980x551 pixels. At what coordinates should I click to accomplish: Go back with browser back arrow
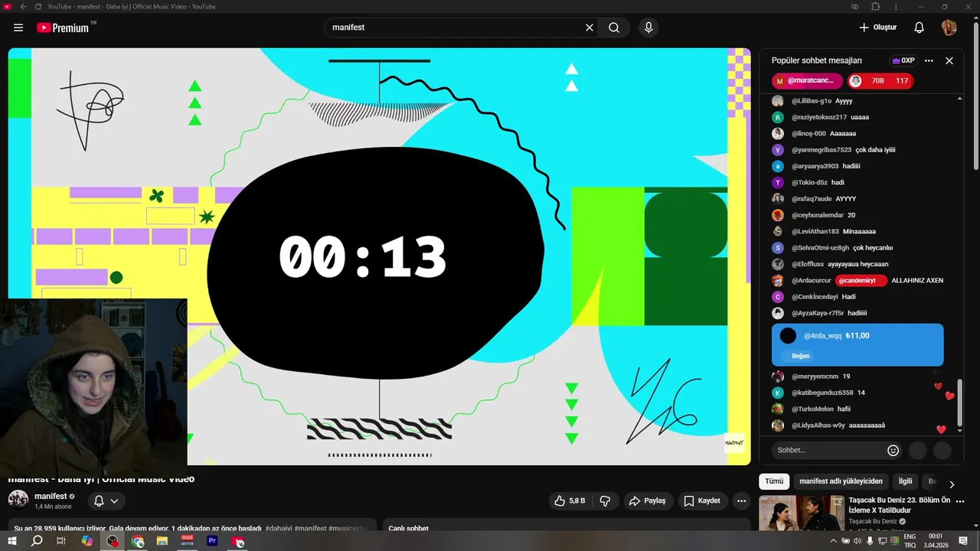pos(22,6)
